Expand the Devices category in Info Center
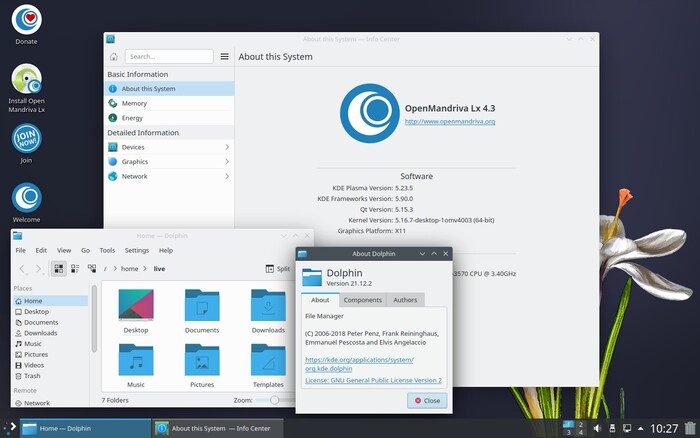Screen dimensions: 700x438 pos(169,147)
